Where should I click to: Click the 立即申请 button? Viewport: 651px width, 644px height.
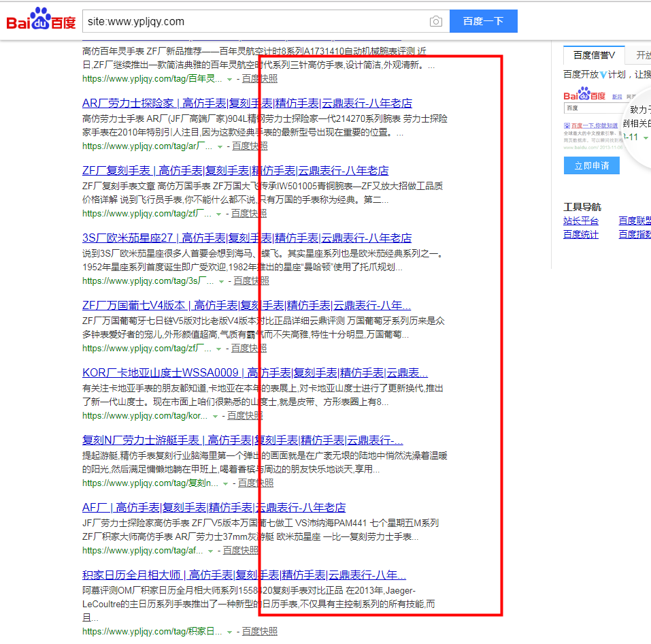pyautogui.click(x=592, y=165)
